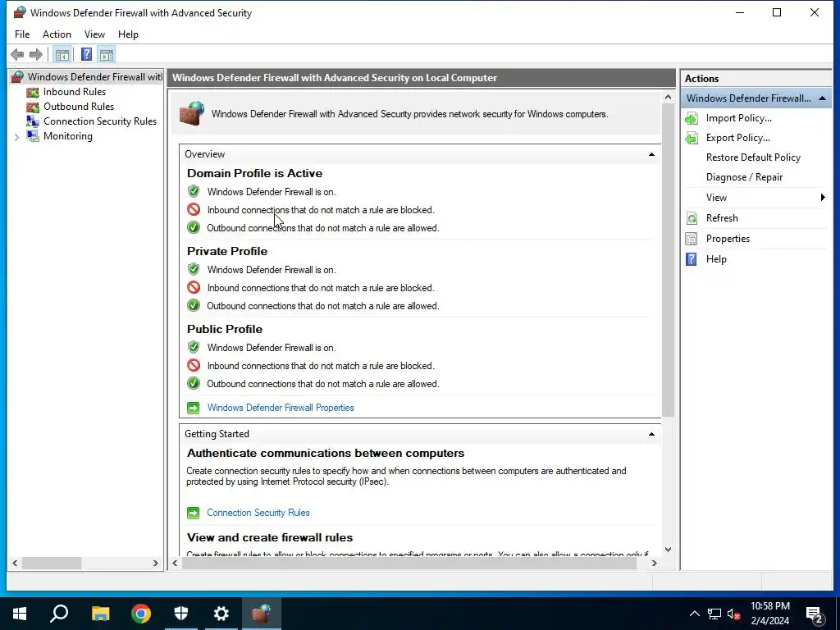Click the blue Help toolbar icon

[86, 54]
